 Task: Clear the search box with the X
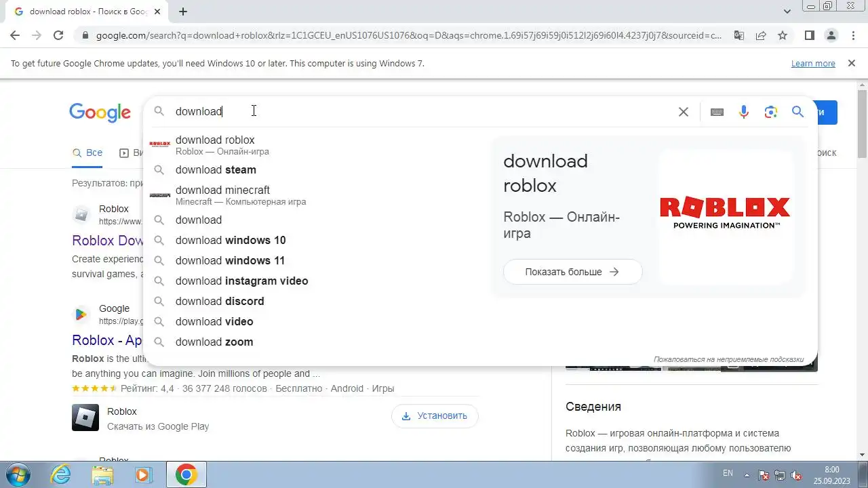pyautogui.click(x=684, y=112)
